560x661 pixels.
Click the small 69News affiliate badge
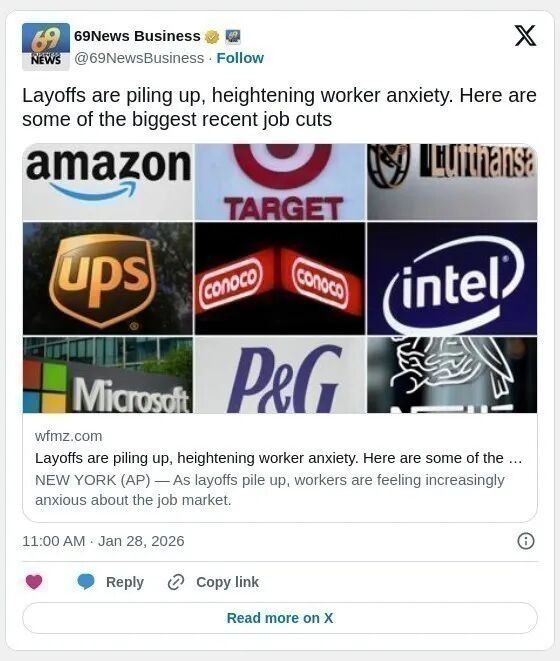232,37
